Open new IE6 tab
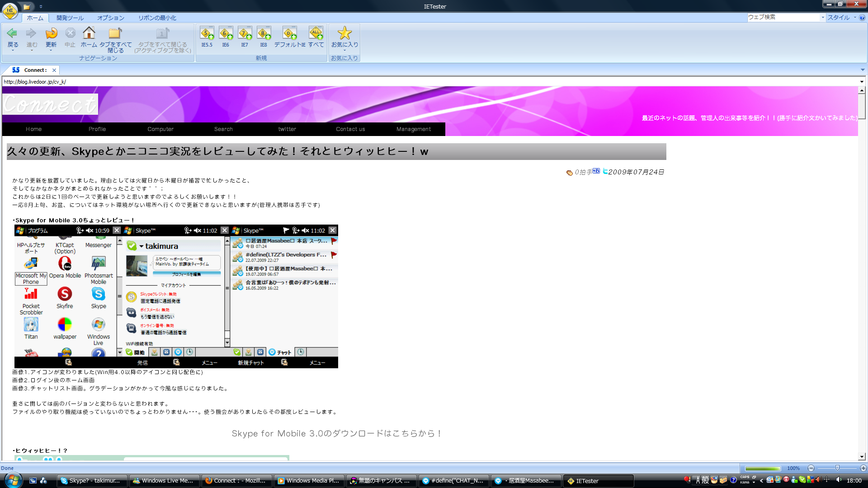 (226, 33)
